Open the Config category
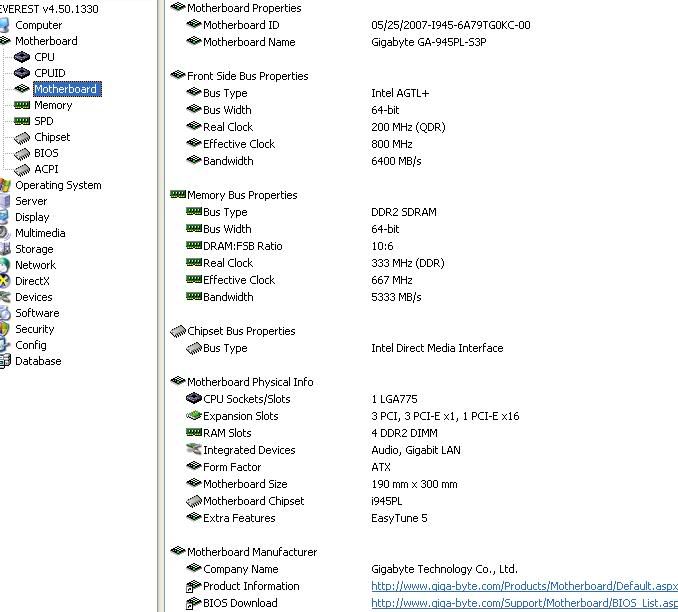The height and width of the screenshot is (612, 678). pos(30,345)
